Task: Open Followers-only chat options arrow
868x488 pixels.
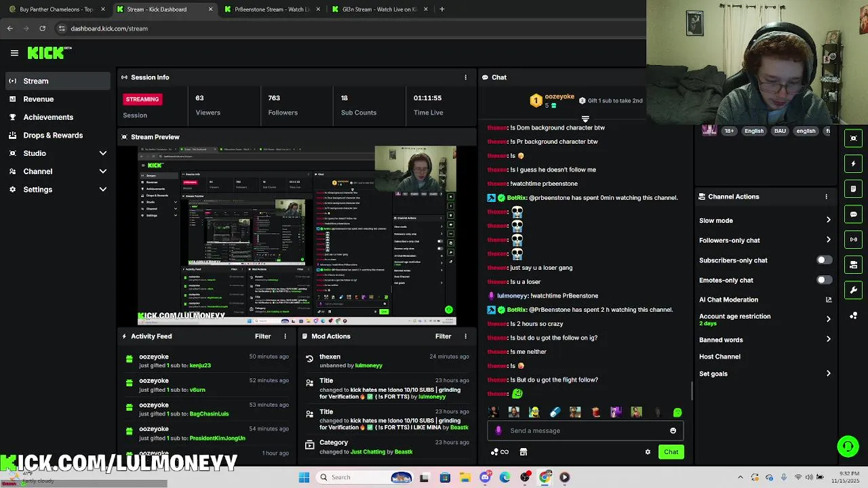Action: coord(828,240)
